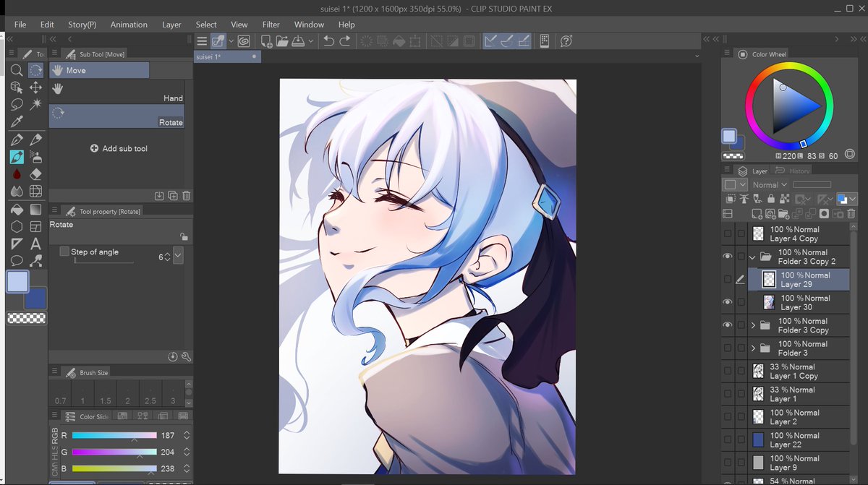Open dropdown next to the draw-color icon

click(231, 41)
